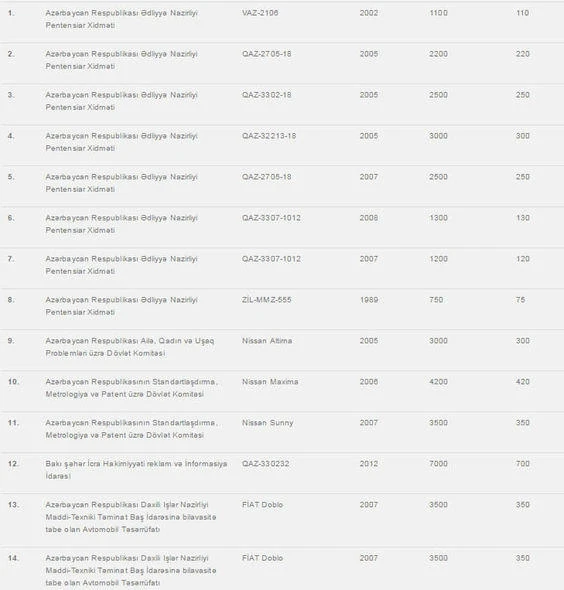Select the QAZ-3302-18 model cell
Screen dimensions: 564x590
tap(266, 95)
